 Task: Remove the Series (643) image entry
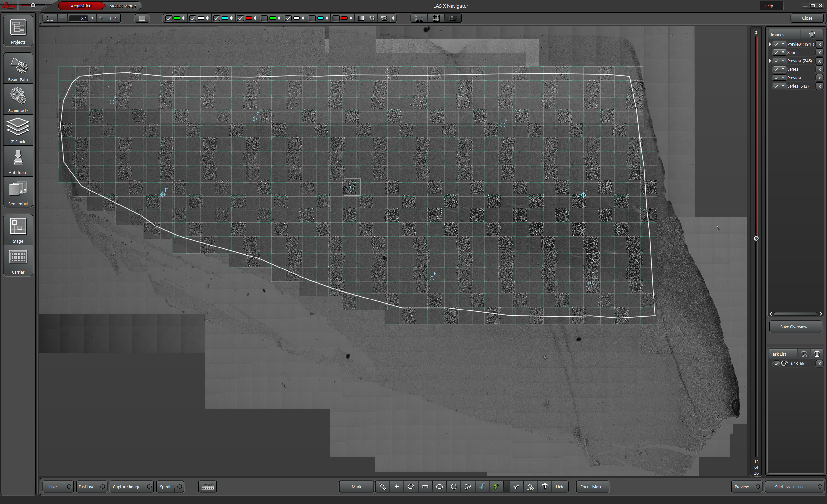[819, 86]
